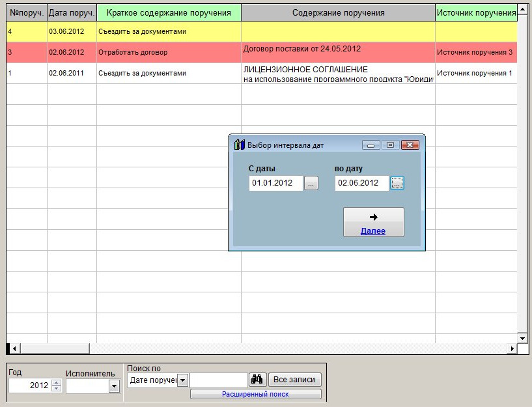Sort by Дата поруч. column header
Viewport: 532px width, 407px height.
click(x=72, y=13)
